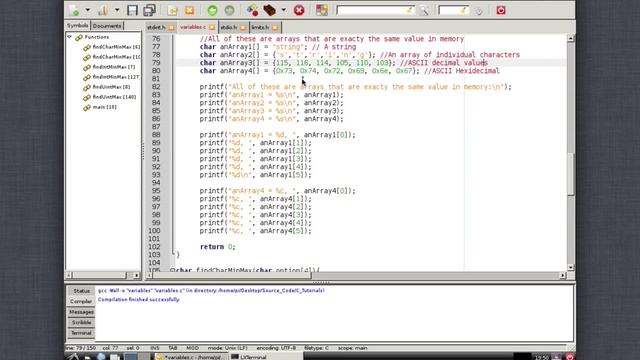Screen dimensions: 640x360
Task: Click the sidebar horizontal scrollbar right arrow
Action: click(136, 275)
